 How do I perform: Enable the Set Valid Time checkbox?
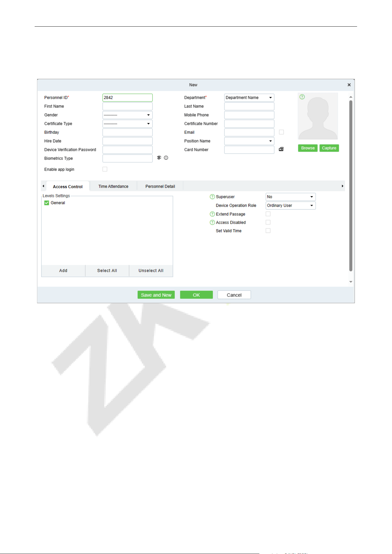click(x=268, y=231)
